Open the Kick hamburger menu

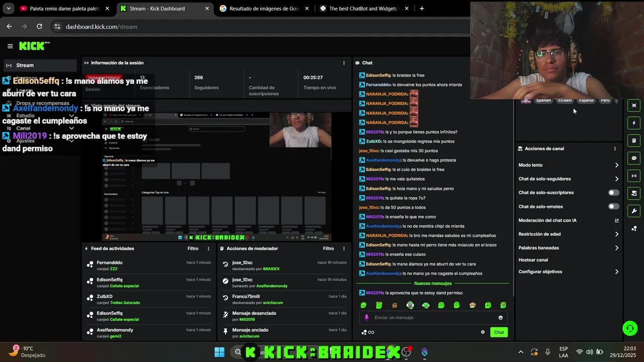(x=10, y=46)
